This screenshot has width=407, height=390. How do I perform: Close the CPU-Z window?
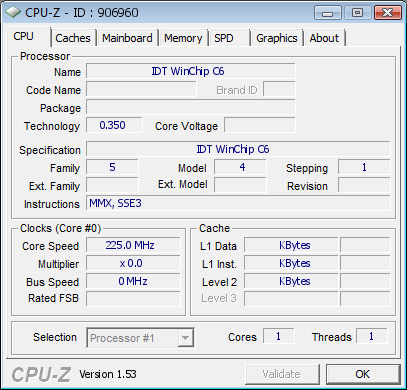(387, 13)
